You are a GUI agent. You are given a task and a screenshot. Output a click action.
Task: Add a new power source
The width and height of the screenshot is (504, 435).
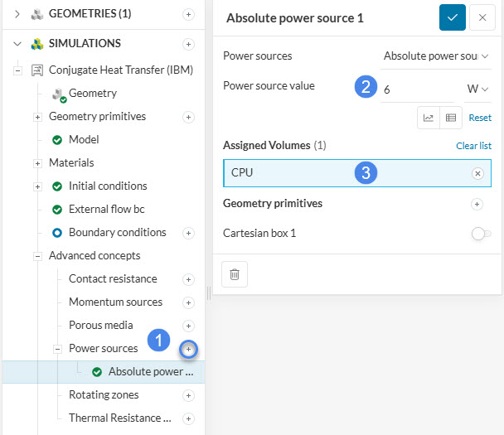pos(189,350)
